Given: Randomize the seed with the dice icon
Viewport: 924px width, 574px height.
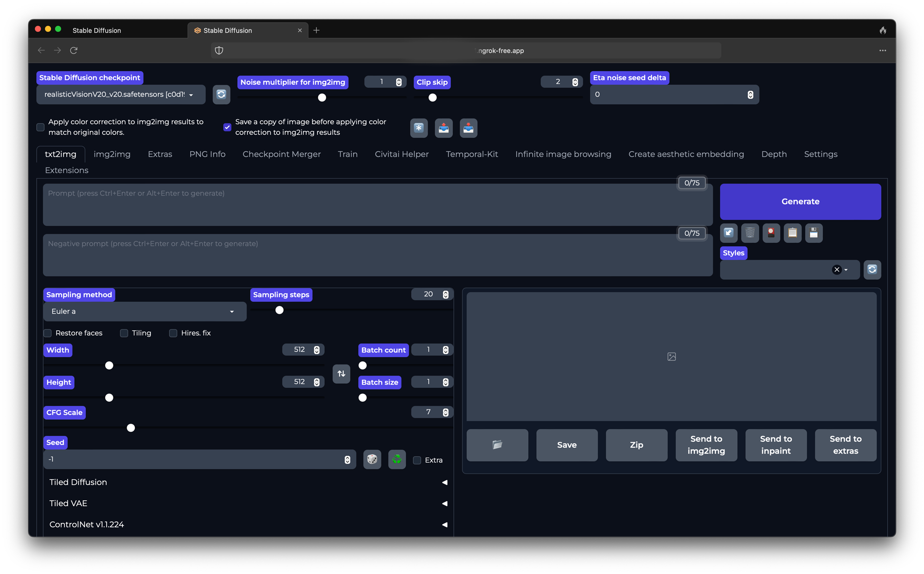Looking at the screenshot, I should pyautogui.click(x=372, y=460).
